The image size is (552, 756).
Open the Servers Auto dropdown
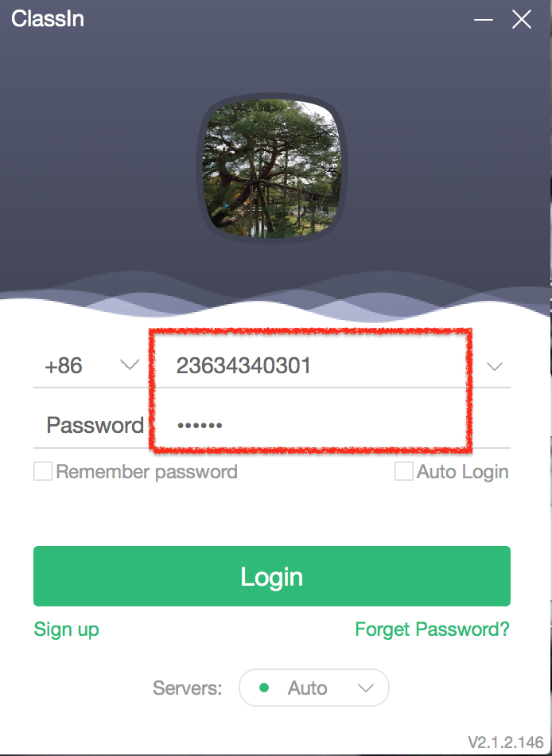click(314, 688)
